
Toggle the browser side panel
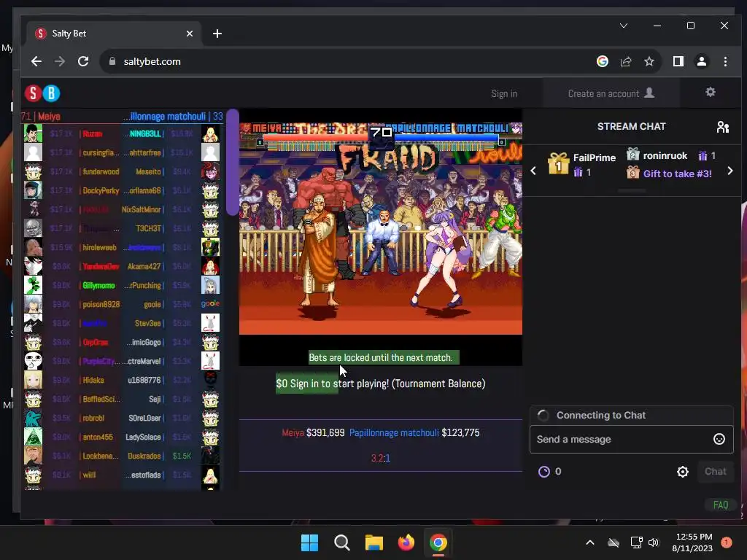point(678,61)
